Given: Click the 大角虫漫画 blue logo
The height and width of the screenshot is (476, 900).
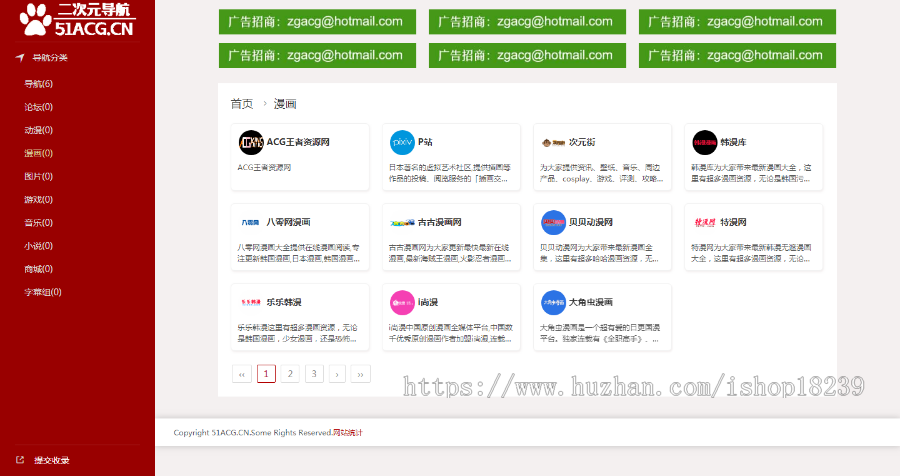Looking at the screenshot, I should [553, 303].
